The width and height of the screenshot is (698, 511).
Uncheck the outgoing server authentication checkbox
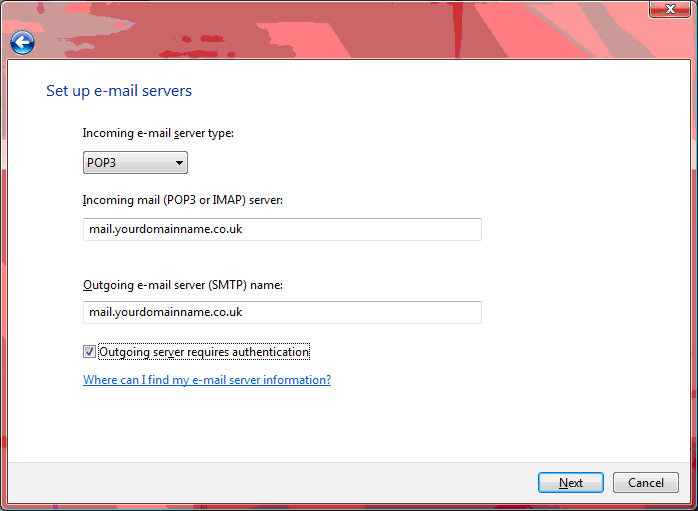point(90,352)
